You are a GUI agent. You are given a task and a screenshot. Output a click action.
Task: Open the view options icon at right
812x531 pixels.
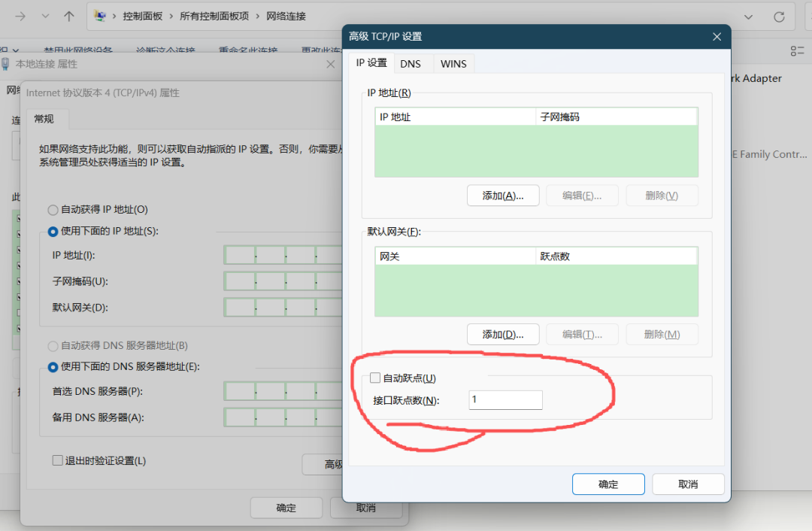797,51
